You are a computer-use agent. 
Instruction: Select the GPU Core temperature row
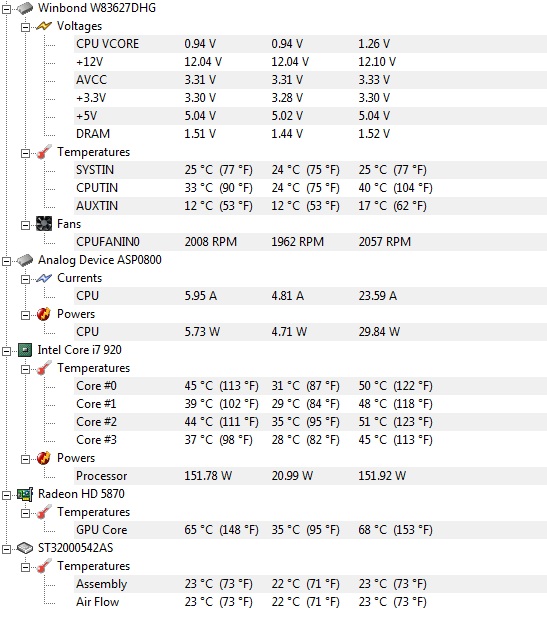click(x=310, y=530)
